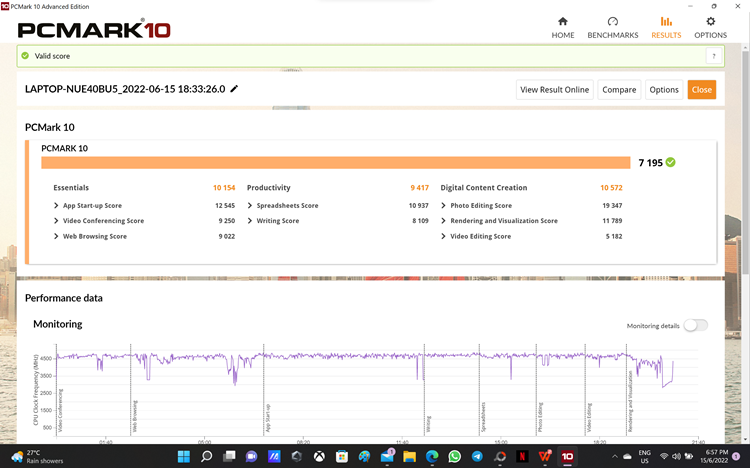The height and width of the screenshot is (468, 750).
Task: Click the Writing marker in monitoring chart
Action: [x=429, y=424]
